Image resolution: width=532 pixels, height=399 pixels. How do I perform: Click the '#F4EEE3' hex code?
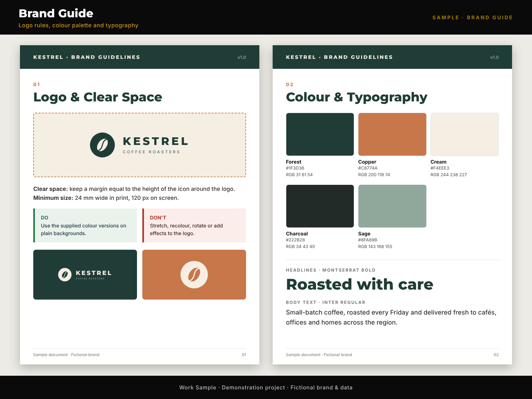tap(440, 168)
